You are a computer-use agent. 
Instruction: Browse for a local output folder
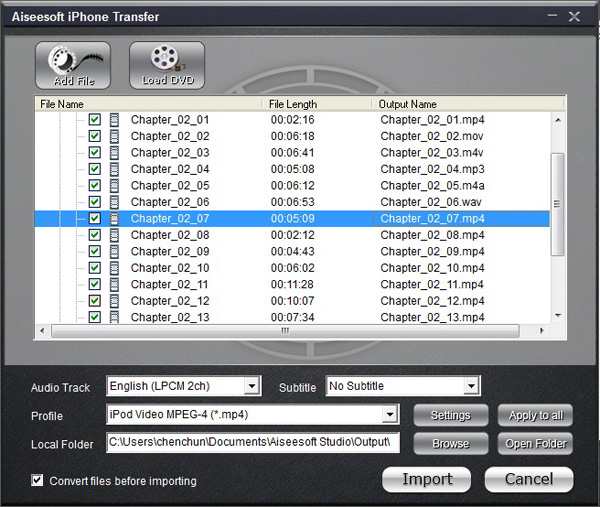451,443
